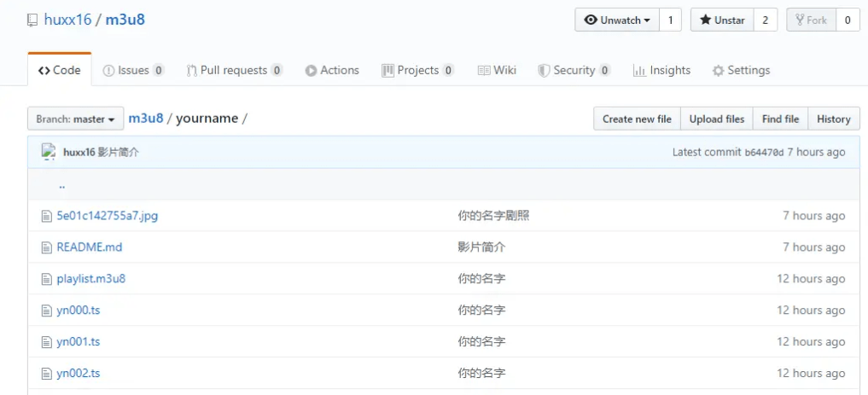Open the commit History button
The height and width of the screenshot is (395, 868).
pyautogui.click(x=834, y=119)
